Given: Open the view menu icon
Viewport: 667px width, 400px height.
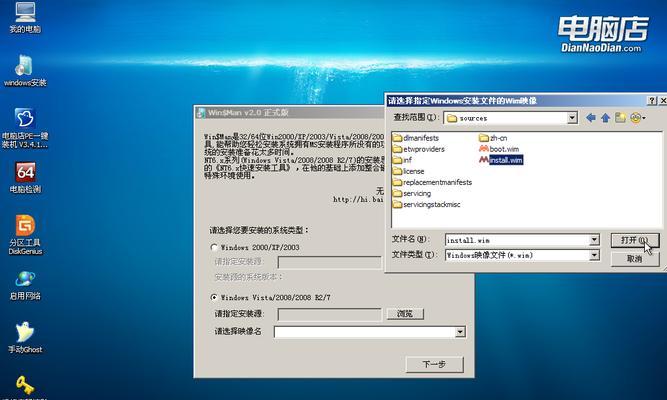Looking at the screenshot, I should coord(637,118).
